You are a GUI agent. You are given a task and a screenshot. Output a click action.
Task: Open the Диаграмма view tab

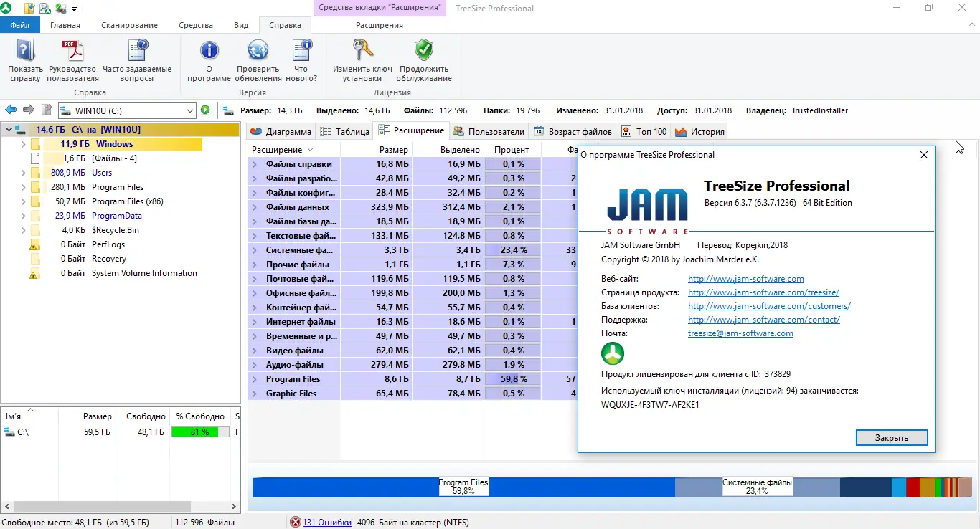[x=281, y=131]
